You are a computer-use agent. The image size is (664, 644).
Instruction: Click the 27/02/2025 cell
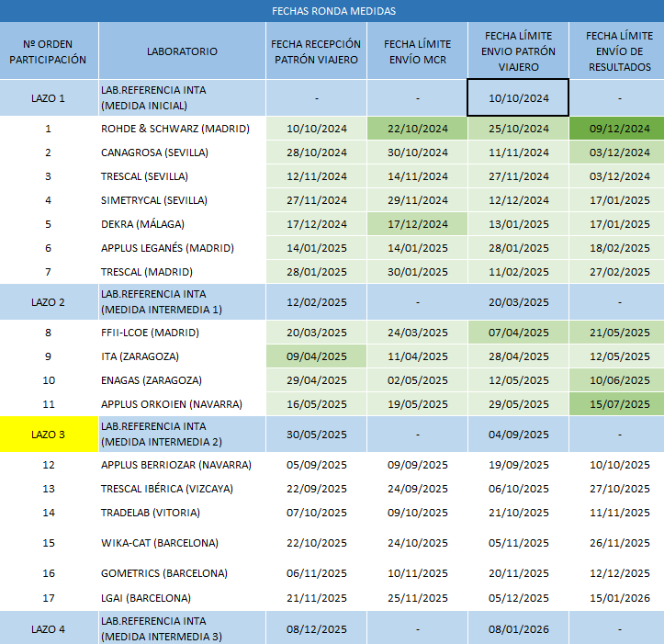(617, 272)
